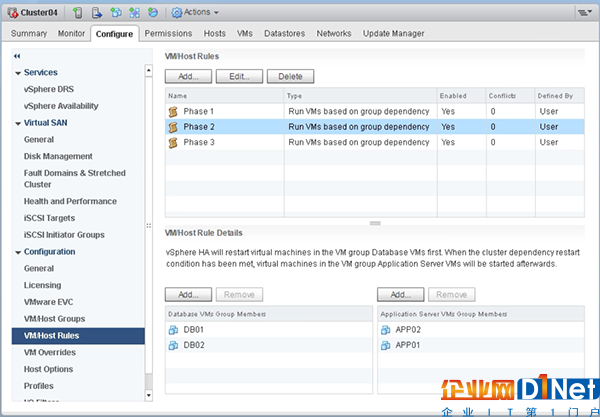This screenshot has height=417, width=600.
Task: Open Host Options
Action: tap(48, 370)
